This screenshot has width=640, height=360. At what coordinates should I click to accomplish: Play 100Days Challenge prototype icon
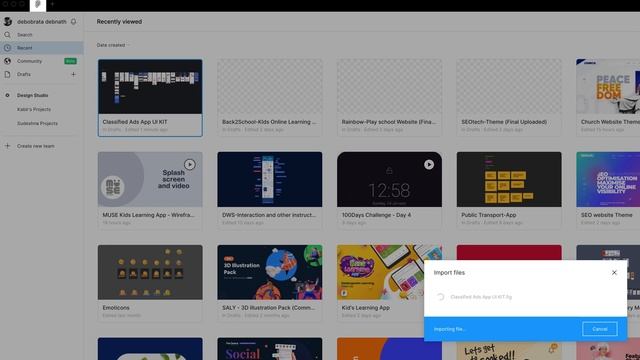pyautogui.click(x=429, y=164)
